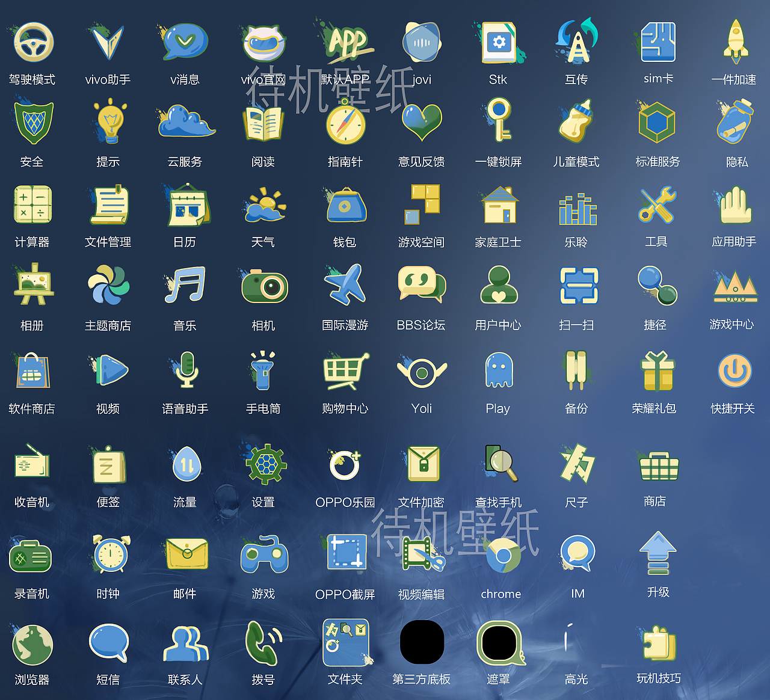This screenshot has height=700, width=770.
Task: Open the 商店 basket icon
Action: click(659, 466)
